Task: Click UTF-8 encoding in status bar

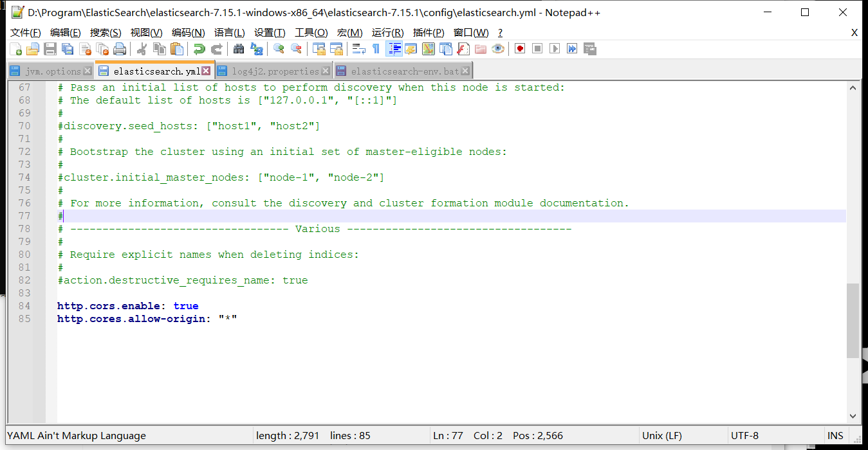Action: tap(744, 436)
